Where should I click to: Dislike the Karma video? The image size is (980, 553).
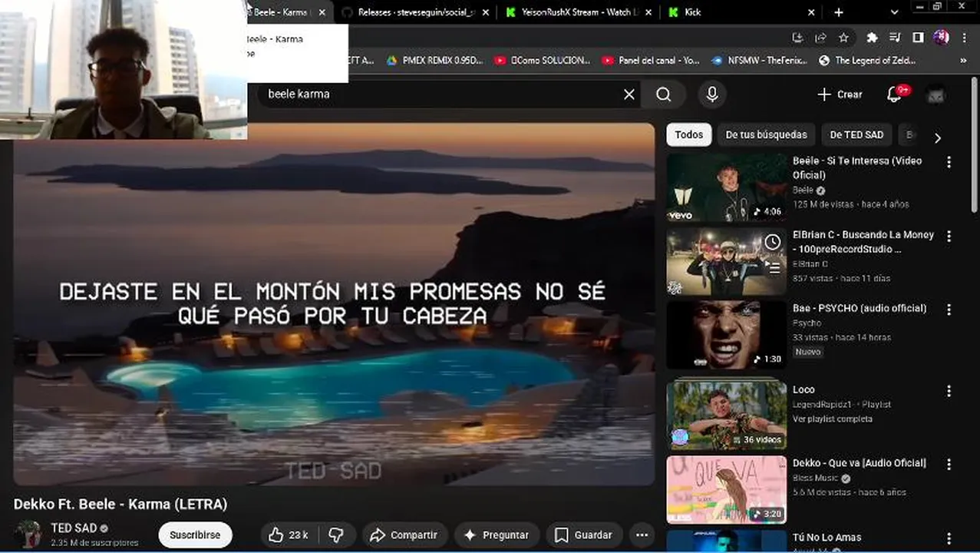click(x=336, y=535)
